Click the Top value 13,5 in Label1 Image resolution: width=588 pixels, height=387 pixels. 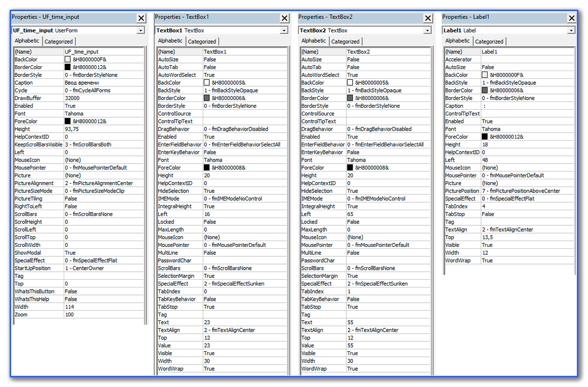[528, 237]
